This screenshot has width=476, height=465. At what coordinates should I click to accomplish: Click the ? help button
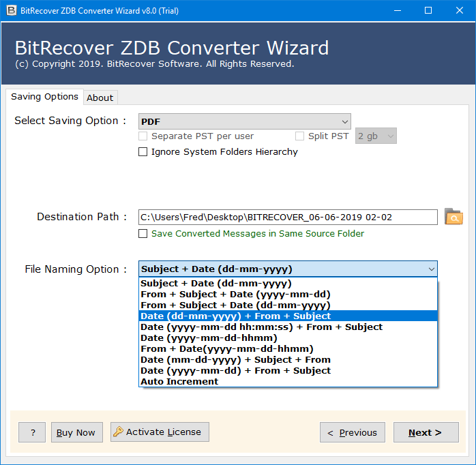32,432
